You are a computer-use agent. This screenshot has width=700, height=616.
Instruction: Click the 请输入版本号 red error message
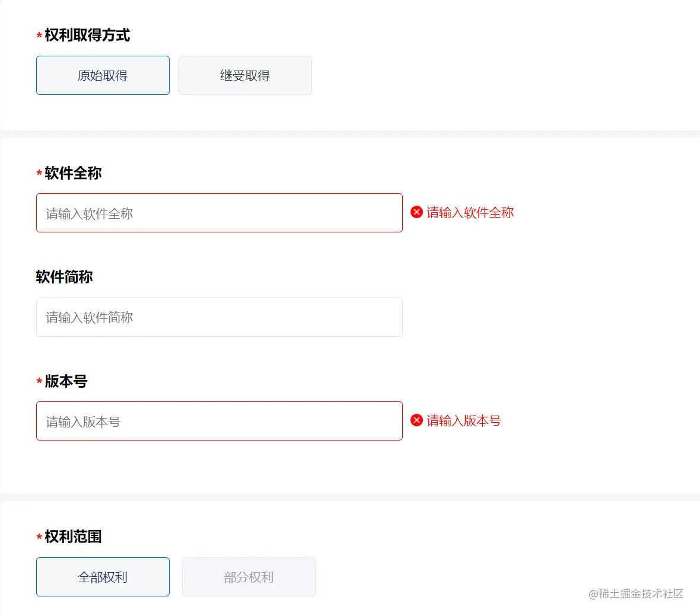[463, 420]
